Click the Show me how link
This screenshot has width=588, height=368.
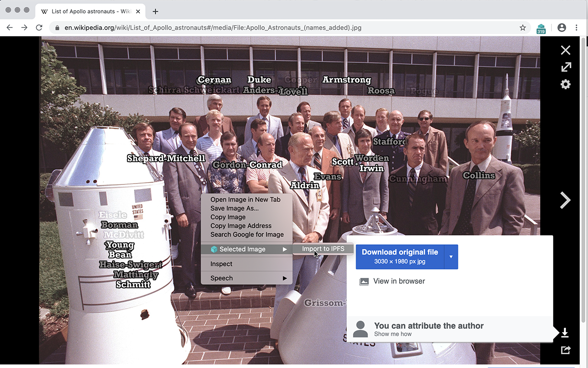[x=393, y=334]
